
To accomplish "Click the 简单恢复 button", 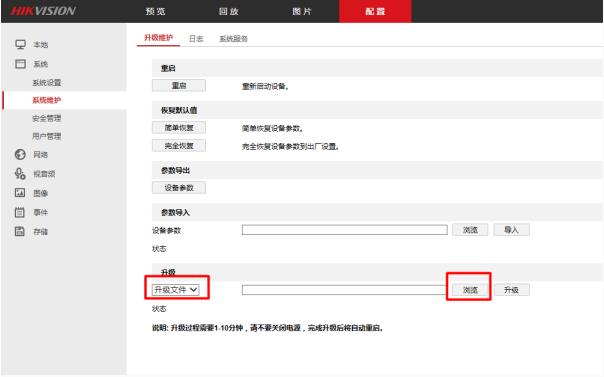I will click(179, 127).
